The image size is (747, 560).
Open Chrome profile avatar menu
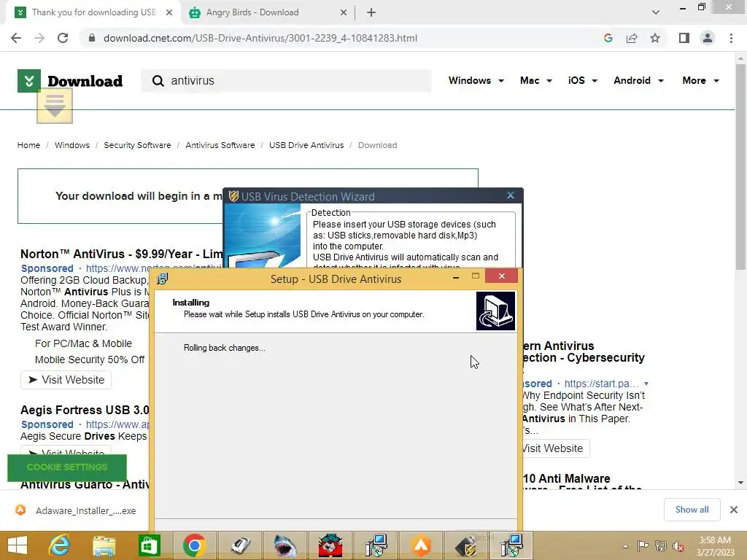point(708,38)
